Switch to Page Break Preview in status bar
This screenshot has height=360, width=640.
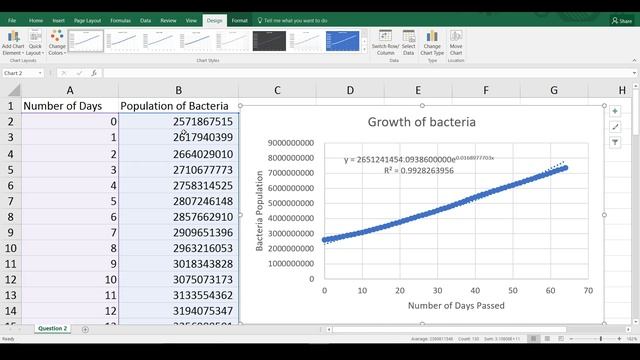tap(561, 339)
